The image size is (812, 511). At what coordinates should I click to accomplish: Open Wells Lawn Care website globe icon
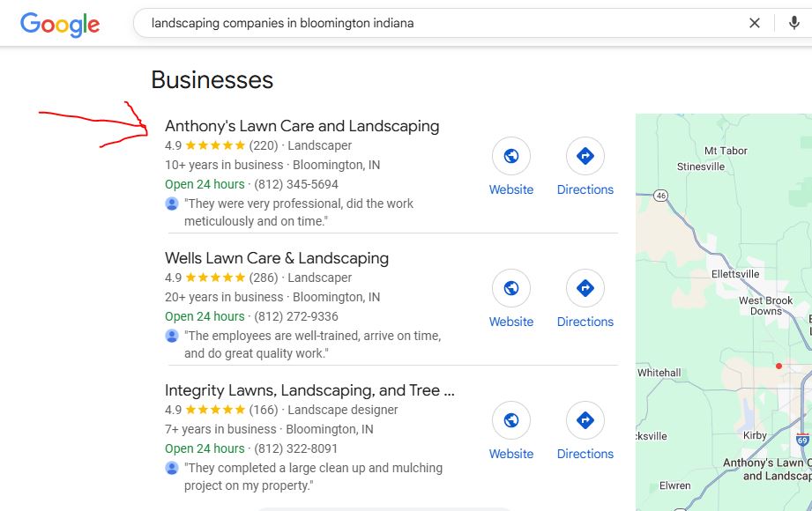click(x=511, y=289)
